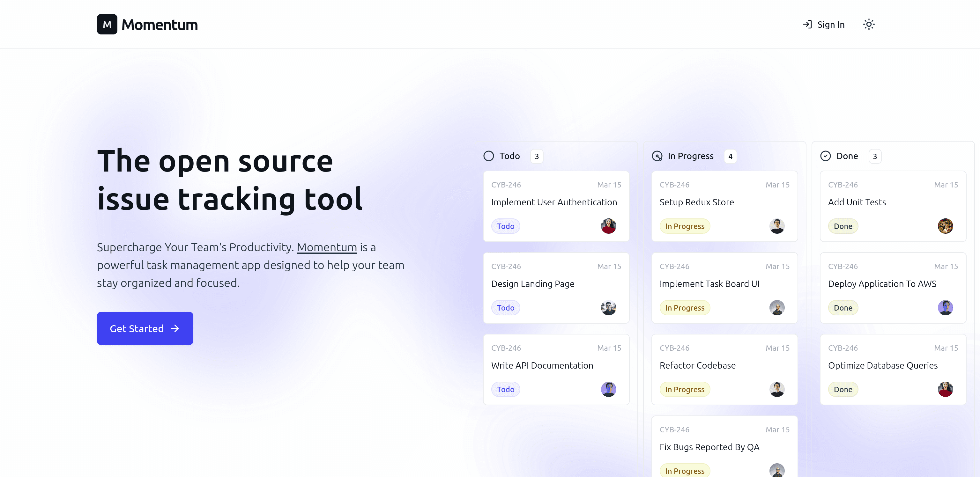Viewport: 980px width, 477px height.
Task: Click CYB-246 ID on Refactor Codebase card
Action: [x=674, y=348]
